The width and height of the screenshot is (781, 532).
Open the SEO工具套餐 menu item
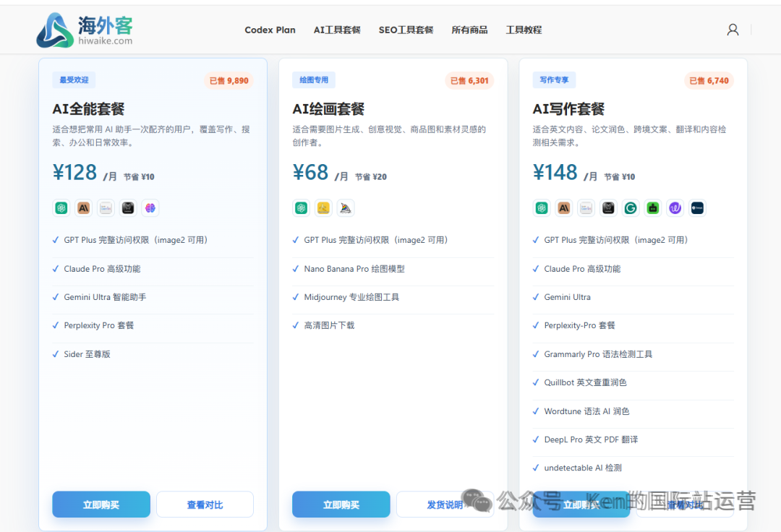click(x=406, y=30)
